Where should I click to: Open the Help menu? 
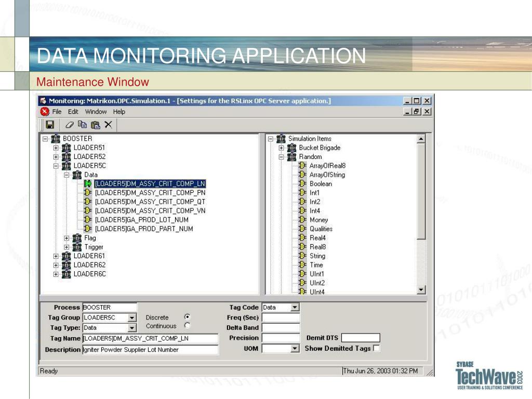(x=119, y=112)
